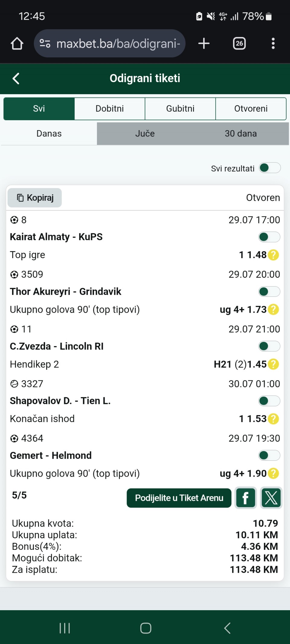Click Podijelite u Tiket Arenu button

(179, 498)
